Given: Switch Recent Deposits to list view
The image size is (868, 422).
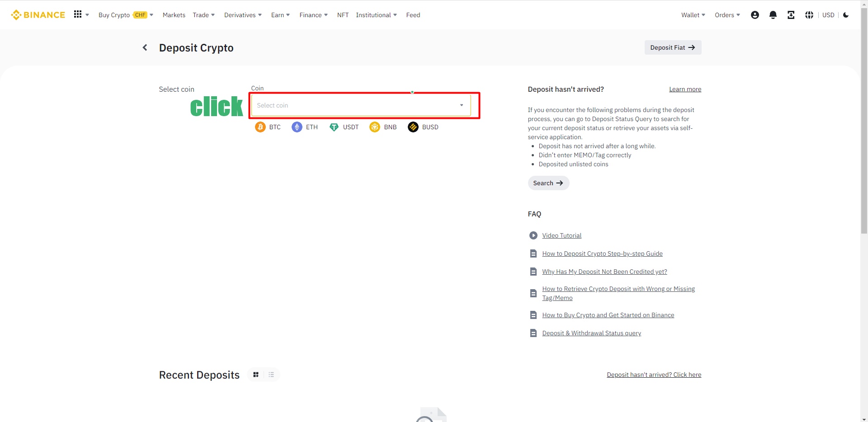Looking at the screenshot, I should pos(271,375).
